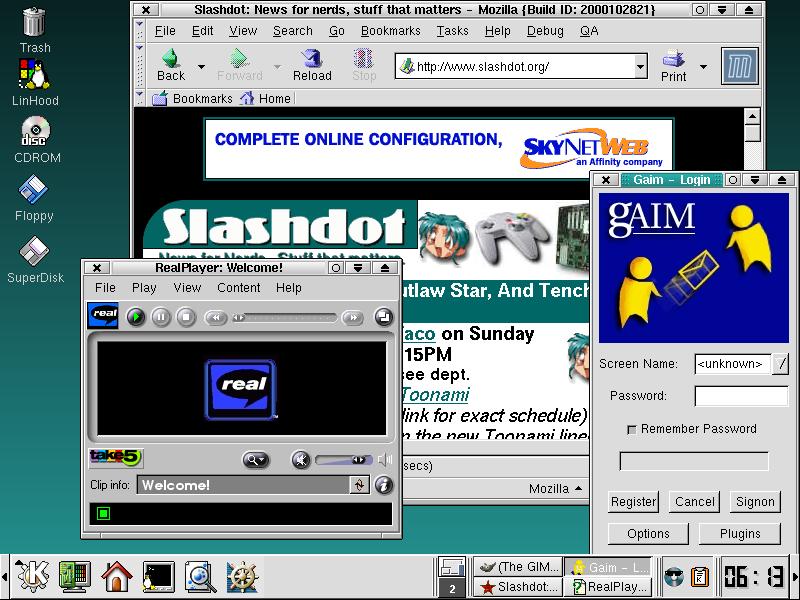Click the RealPlayer Stop button
Screen dimensions: 800x600
point(186,318)
